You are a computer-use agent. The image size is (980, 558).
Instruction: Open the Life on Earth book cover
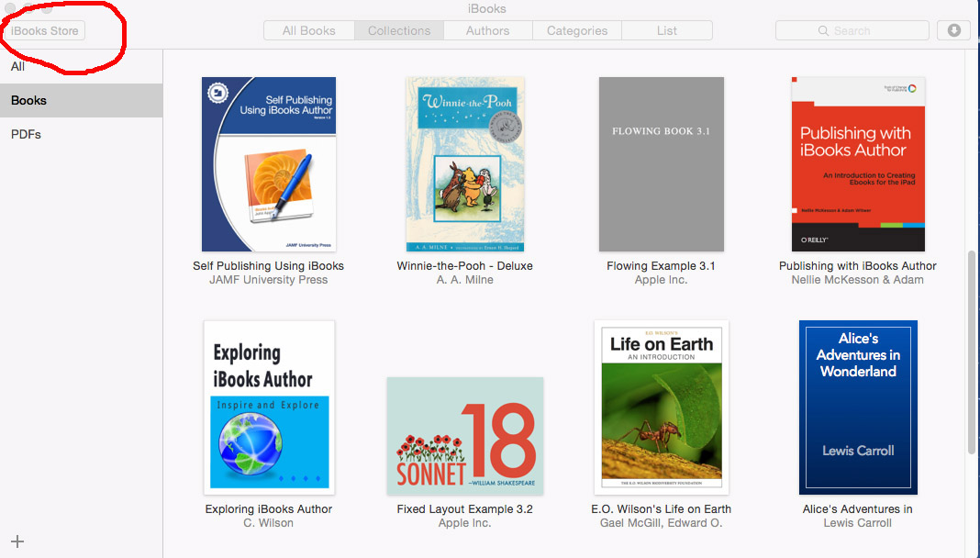pos(662,407)
